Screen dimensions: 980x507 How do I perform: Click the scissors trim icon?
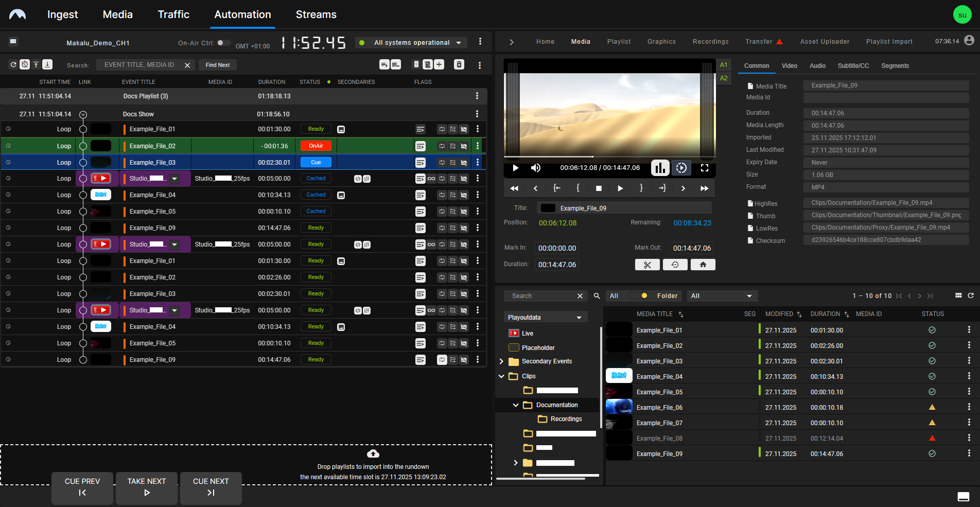(647, 265)
